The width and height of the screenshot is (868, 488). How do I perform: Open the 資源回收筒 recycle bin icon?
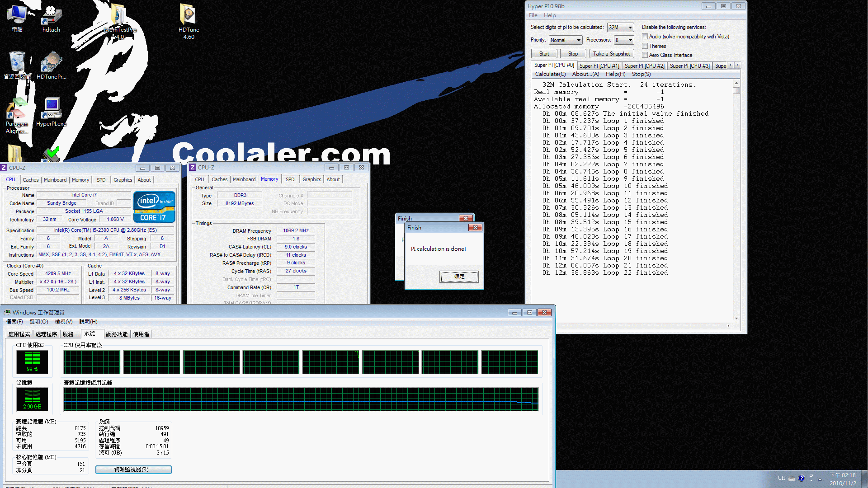[x=17, y=65]
